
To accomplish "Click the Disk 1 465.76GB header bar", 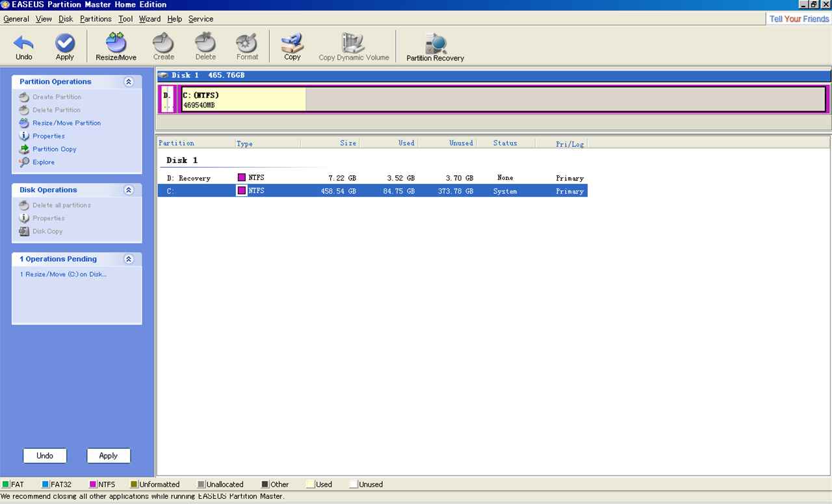I will (x=494, y=75).
